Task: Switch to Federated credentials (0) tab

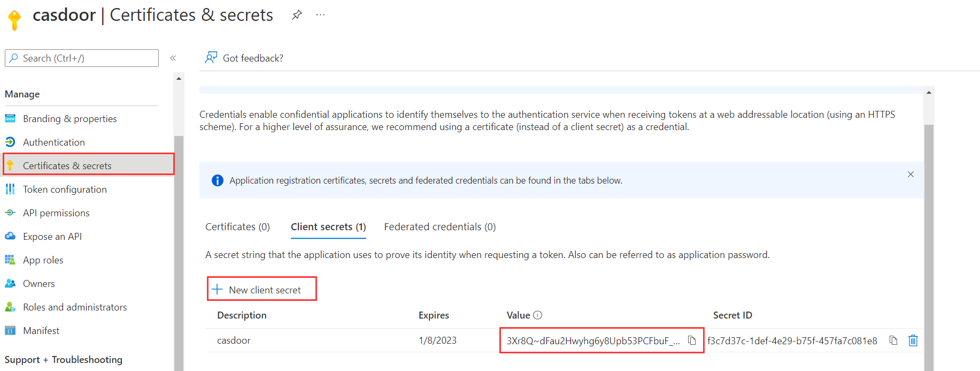Action: pyautogui.click(x=439, y=226)
